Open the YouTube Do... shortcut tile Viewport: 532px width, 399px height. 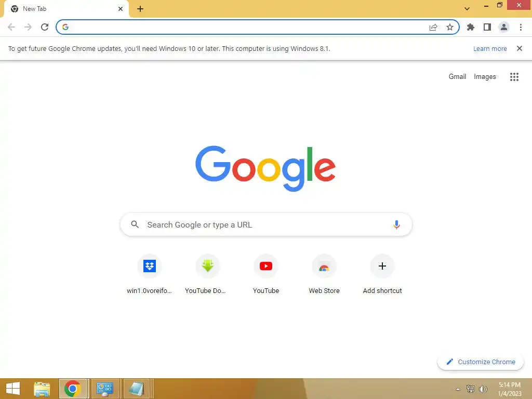(x=207, y=274)
